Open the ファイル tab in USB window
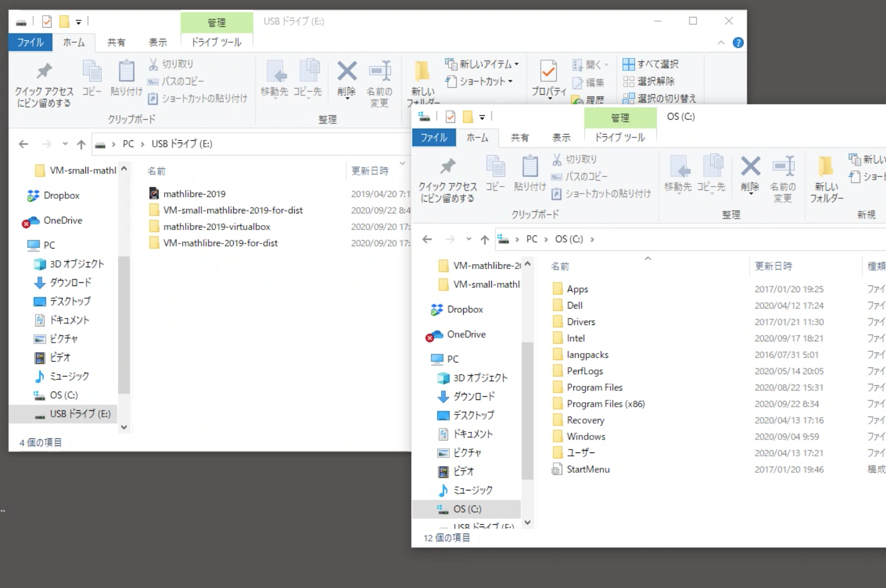Image resolution: width=886 pixels, height=588 pixels. (31, 42)
